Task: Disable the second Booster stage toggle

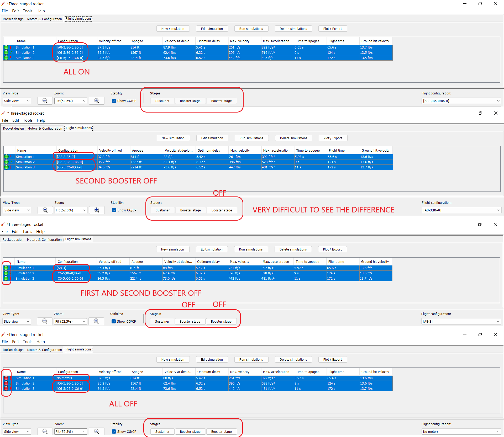Action: pos(221,101)
